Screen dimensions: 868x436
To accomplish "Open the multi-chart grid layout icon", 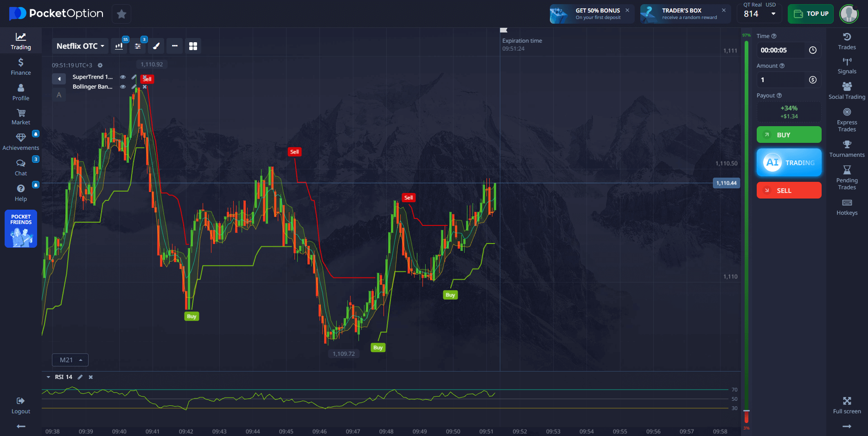I will (193, 46).
